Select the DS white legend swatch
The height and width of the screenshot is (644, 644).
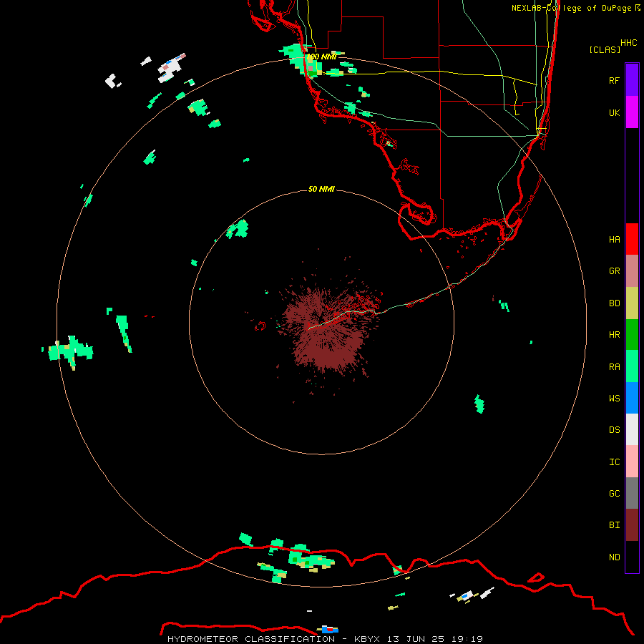click(632, 429)
